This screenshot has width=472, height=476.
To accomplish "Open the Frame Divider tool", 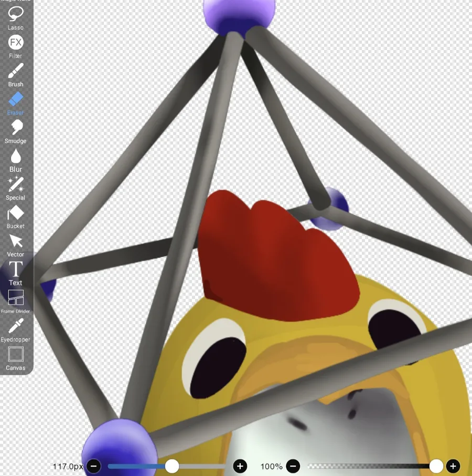I will pyautogui.click(x=15, y=301).
